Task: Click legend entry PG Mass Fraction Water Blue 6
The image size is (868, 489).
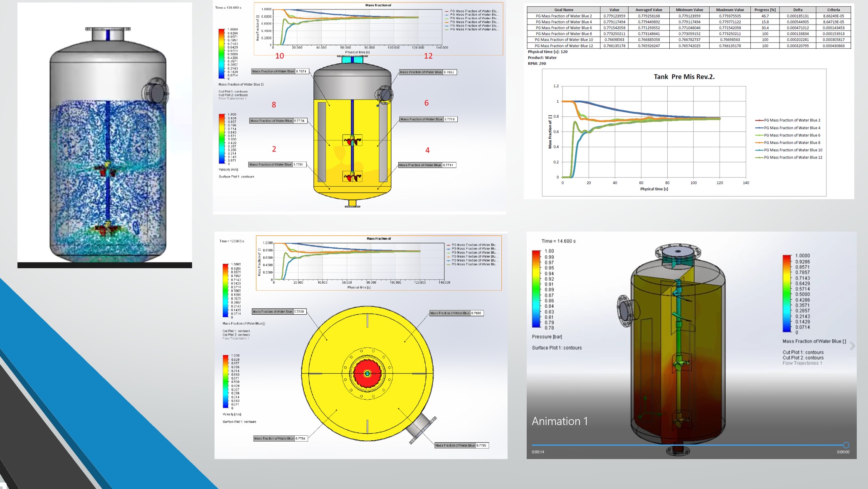Action: click(792, 135)
